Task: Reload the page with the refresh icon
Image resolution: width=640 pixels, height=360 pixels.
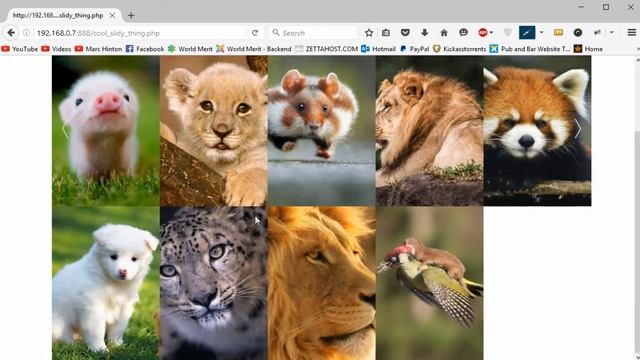Action: click(x=255, y=33)
